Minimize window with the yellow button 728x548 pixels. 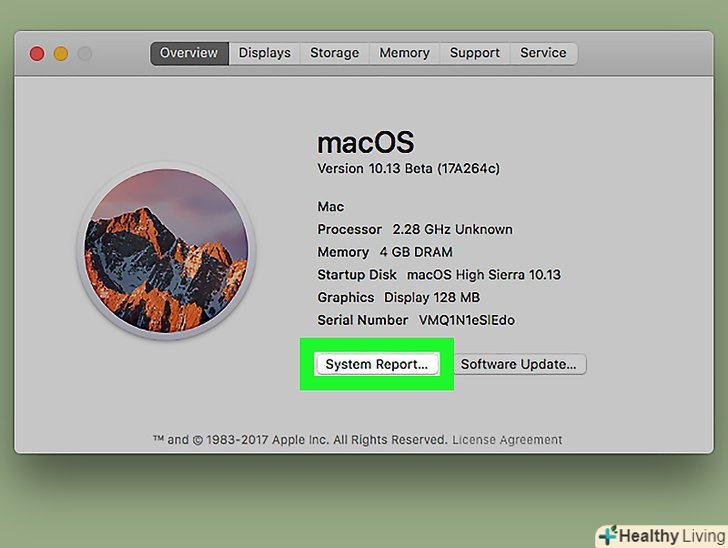click(61, 54)
